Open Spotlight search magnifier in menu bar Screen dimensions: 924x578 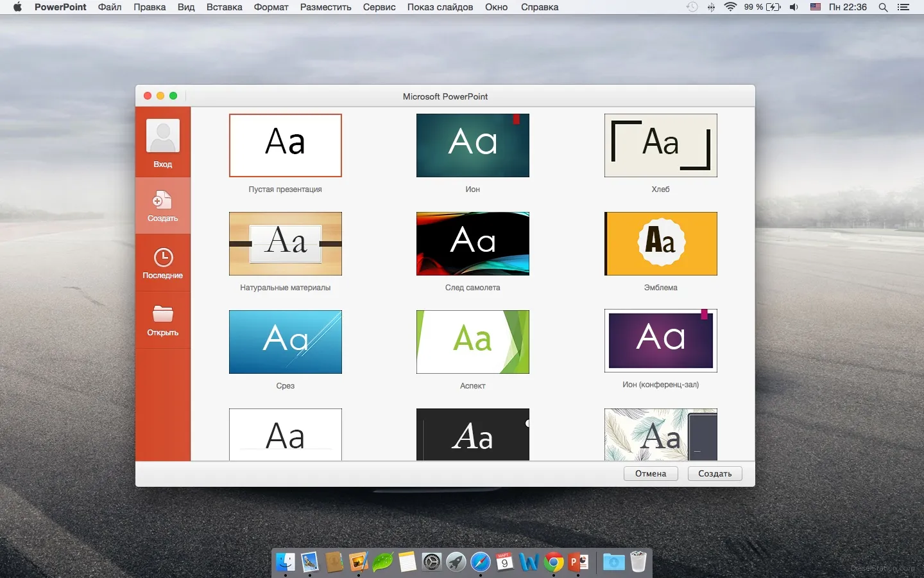click(883, 7)
